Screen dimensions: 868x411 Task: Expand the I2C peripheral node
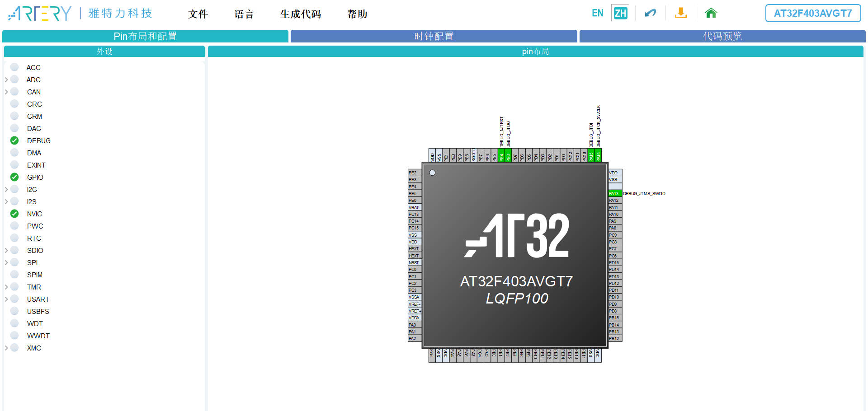[x=6, y=189]
